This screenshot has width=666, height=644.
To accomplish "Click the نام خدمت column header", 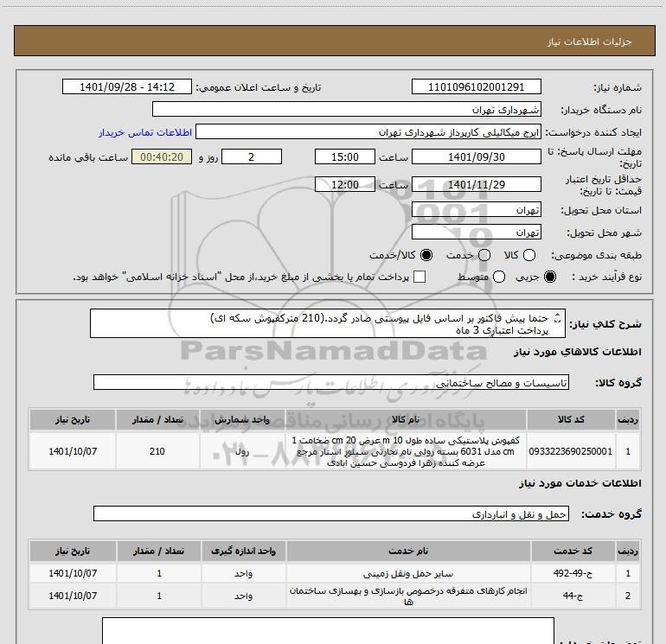I will (407, 551).
